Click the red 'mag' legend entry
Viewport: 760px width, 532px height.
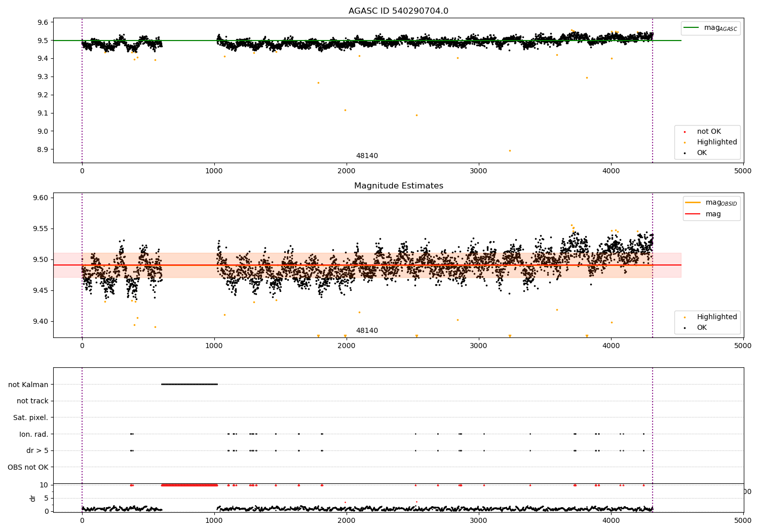[x=704, y=214]
